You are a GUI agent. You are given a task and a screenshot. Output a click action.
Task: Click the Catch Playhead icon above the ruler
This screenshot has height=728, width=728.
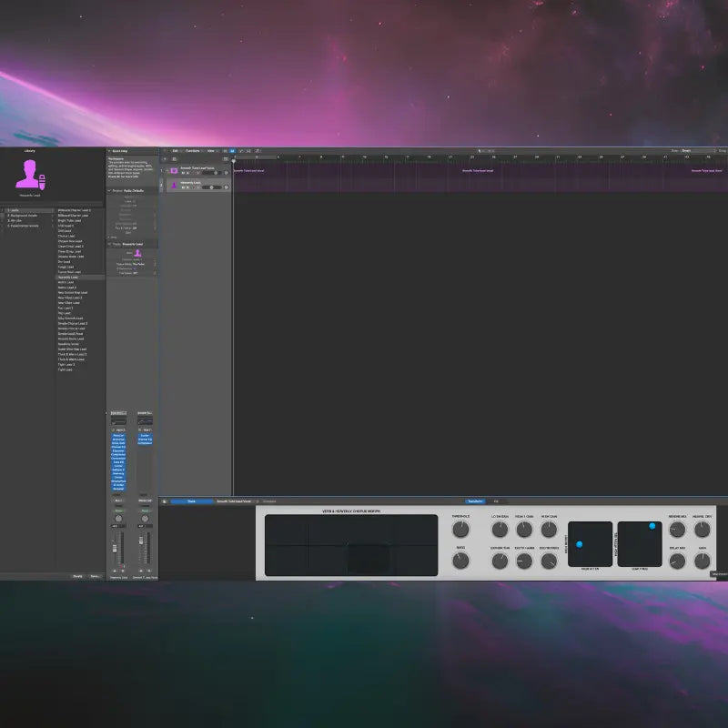click(x=226, y=158)
